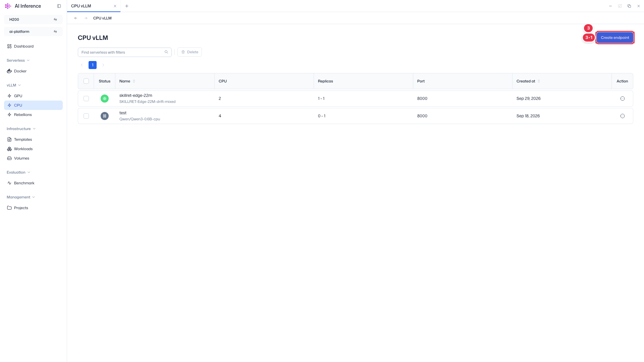Navigate back with left arrow
This screenshot has height=362, width=644.
(76, 18)
